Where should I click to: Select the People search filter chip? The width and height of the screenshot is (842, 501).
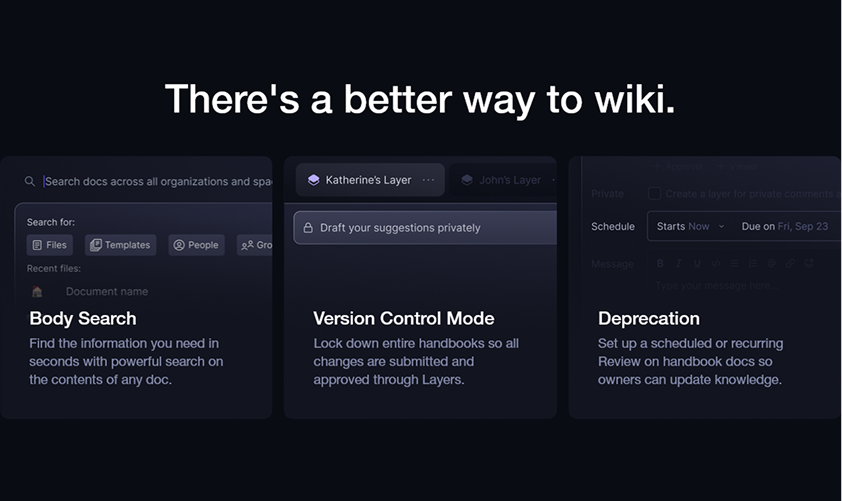pyautogui.click(x=197, y=245)
